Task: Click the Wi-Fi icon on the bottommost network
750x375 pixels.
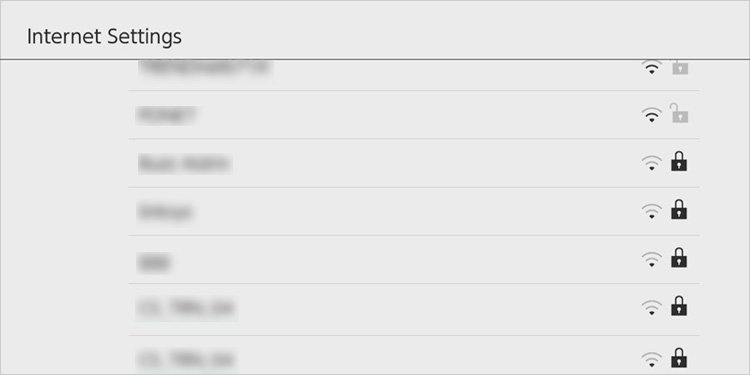Action: click(x=651, y=360)
